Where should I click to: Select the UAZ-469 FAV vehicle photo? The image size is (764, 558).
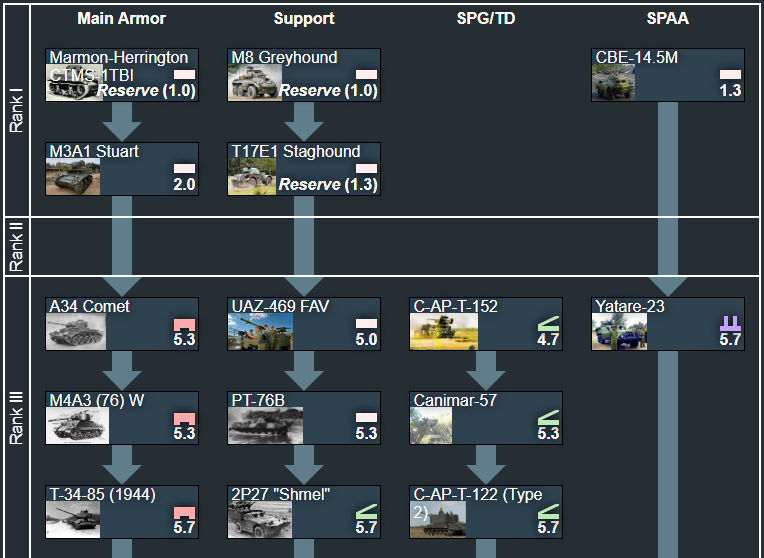[x=261, y=331]
